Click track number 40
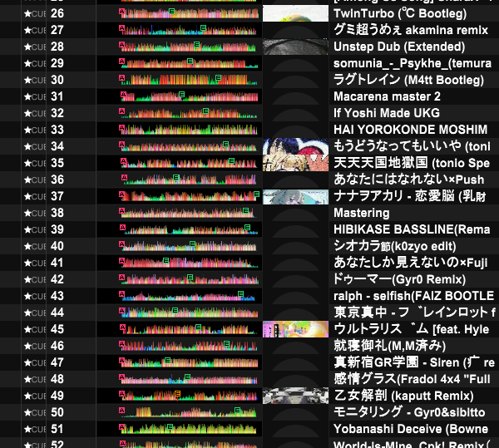 [x=57, y=246]
